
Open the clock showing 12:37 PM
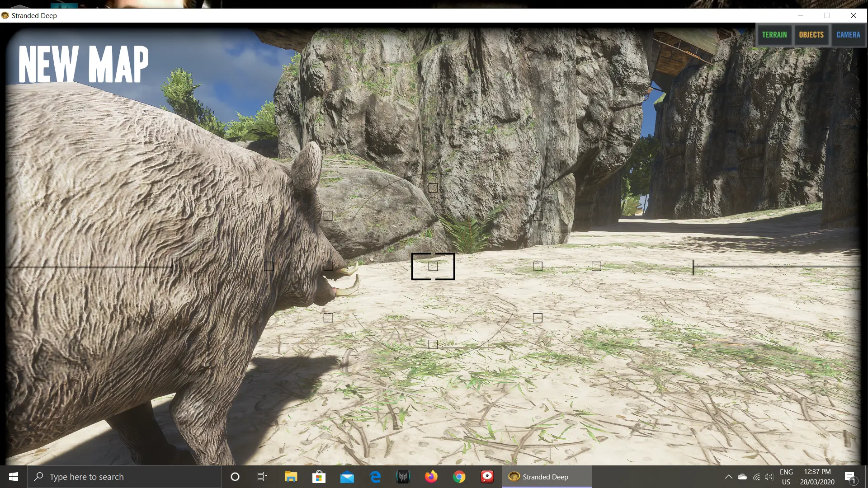click(817, 477)
